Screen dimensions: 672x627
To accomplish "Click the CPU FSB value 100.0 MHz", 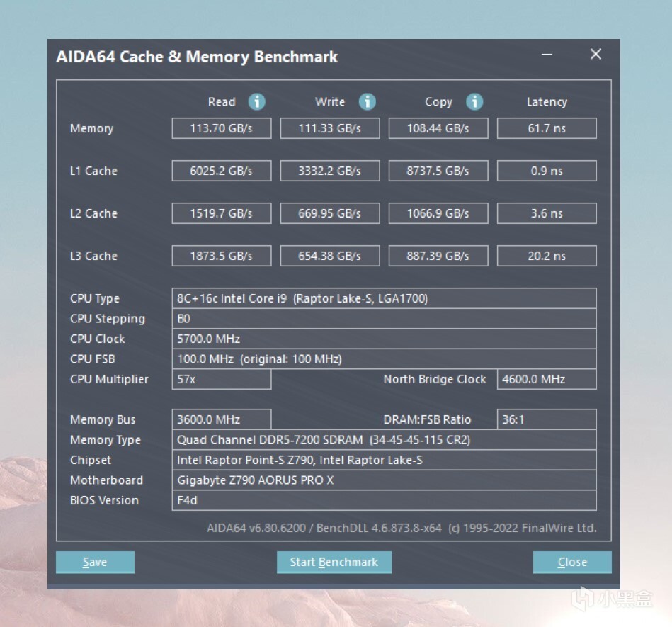I will pos(384,359).
